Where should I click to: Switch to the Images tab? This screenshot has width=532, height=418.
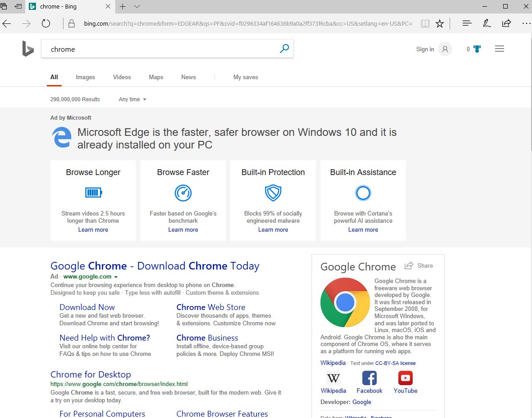pos(86,77)
